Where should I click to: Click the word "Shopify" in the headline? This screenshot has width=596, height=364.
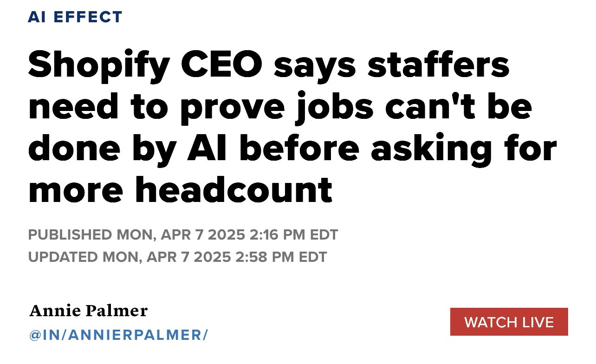(99, 66)
